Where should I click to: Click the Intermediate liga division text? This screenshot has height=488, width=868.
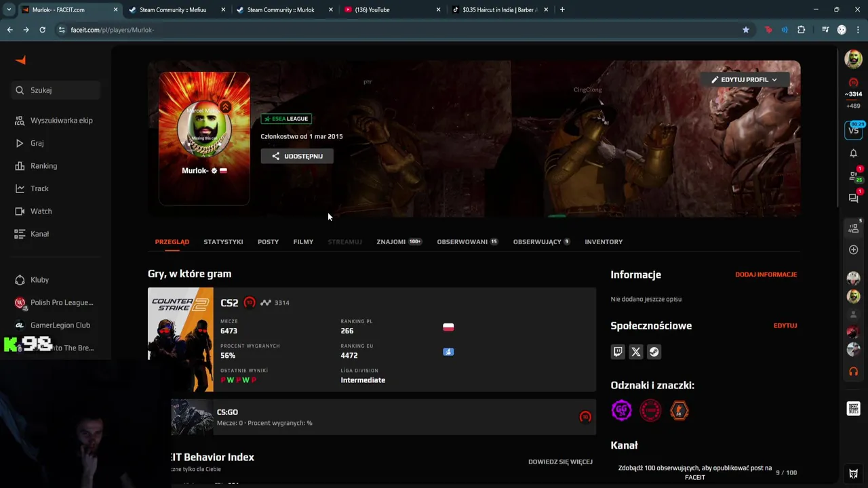coord(363,380)
